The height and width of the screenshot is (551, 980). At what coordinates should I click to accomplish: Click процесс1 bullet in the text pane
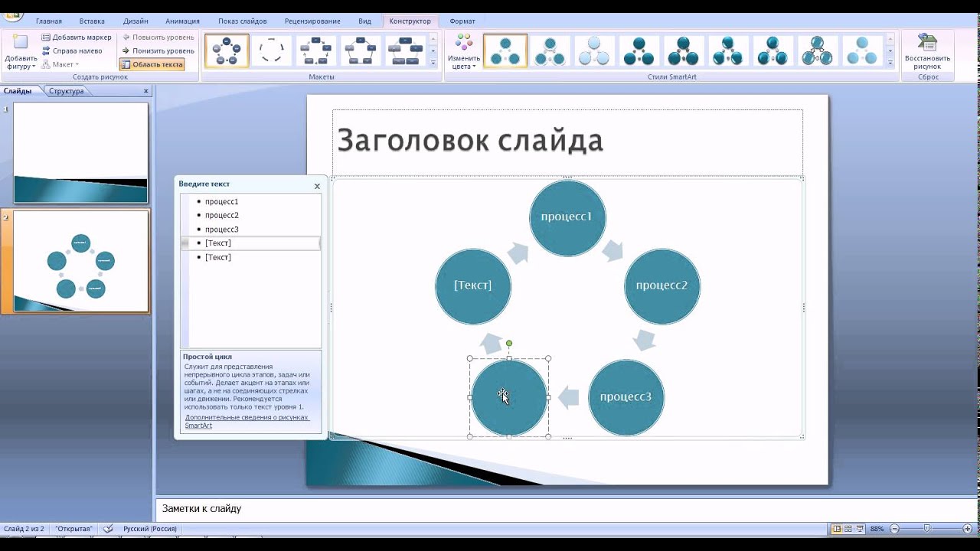222,202
